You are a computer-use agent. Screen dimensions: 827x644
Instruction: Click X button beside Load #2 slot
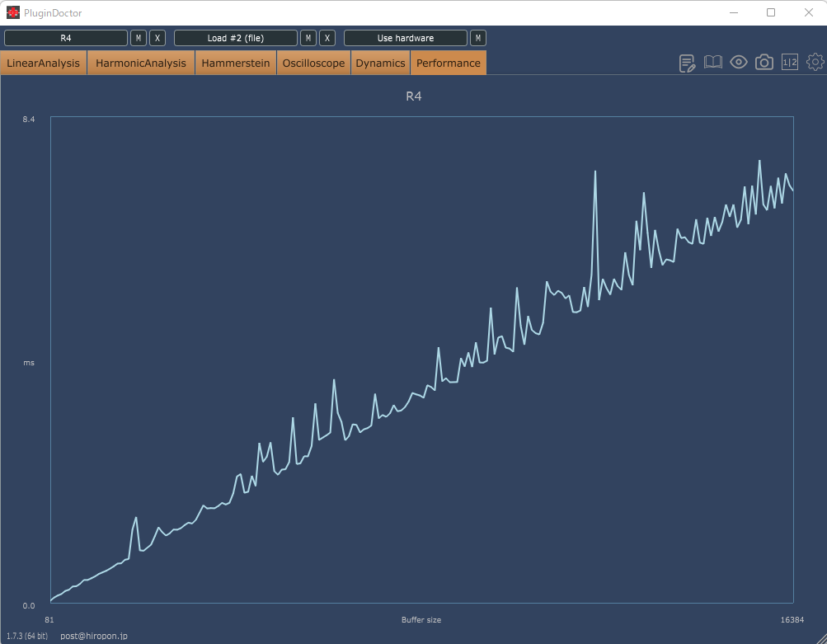[x=327, y=38]
